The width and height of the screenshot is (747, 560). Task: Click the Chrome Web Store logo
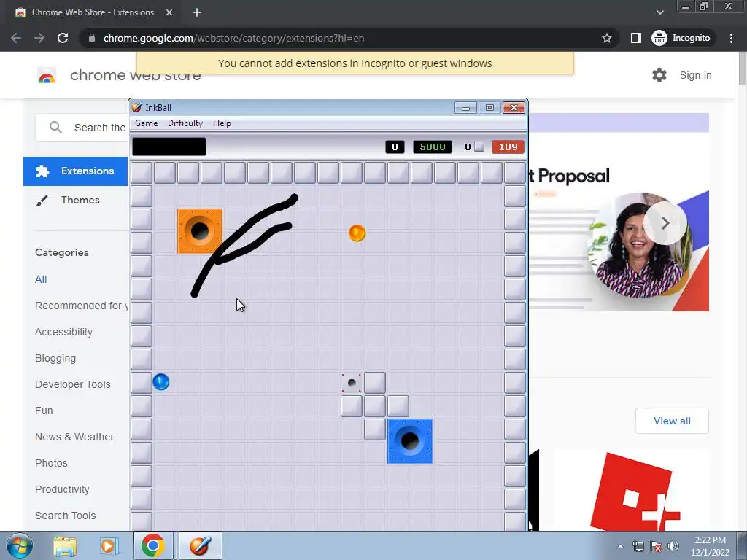(x=47, y=75)
